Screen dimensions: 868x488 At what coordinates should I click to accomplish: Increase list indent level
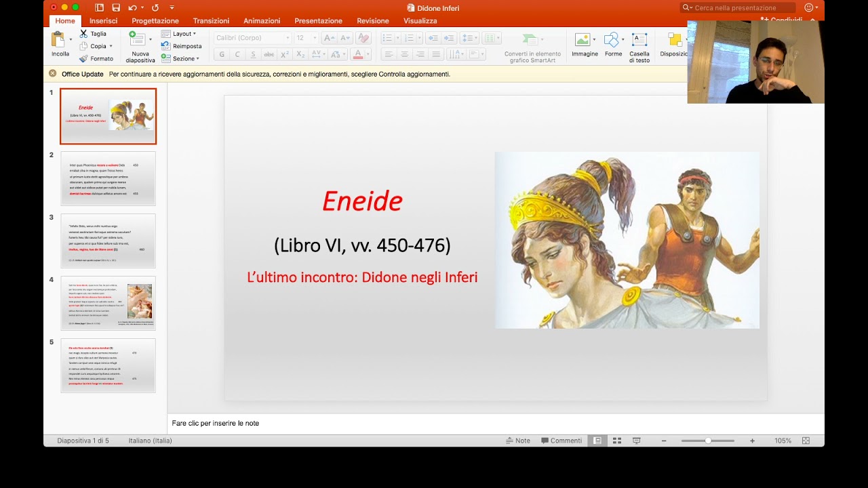coord(448,38)
